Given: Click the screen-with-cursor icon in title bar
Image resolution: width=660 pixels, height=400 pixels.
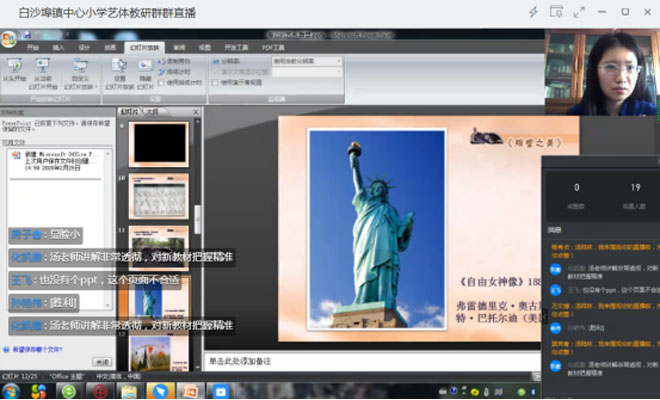Looking at the screenshot, I should [x=556, y=12].
